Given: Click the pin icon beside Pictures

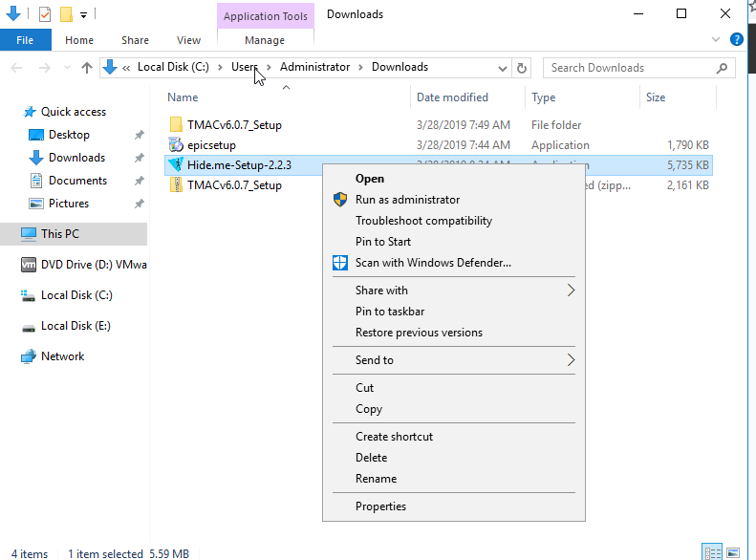Looking at the screenshot, I should click(139, 204).
